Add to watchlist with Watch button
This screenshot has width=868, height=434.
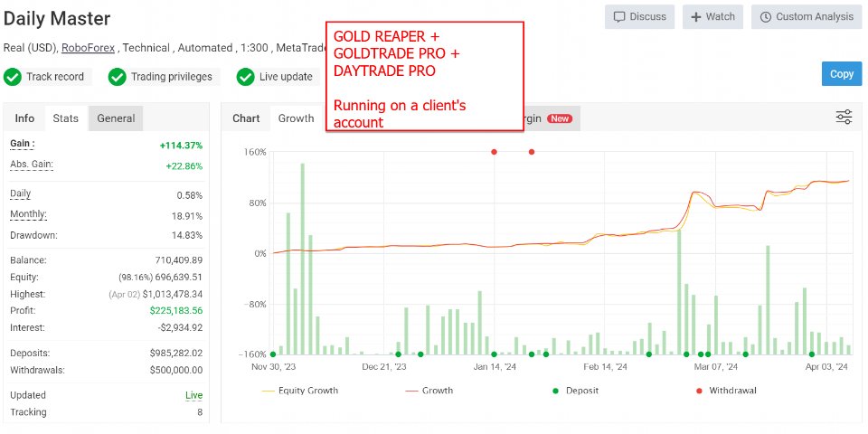click(712, 16)
